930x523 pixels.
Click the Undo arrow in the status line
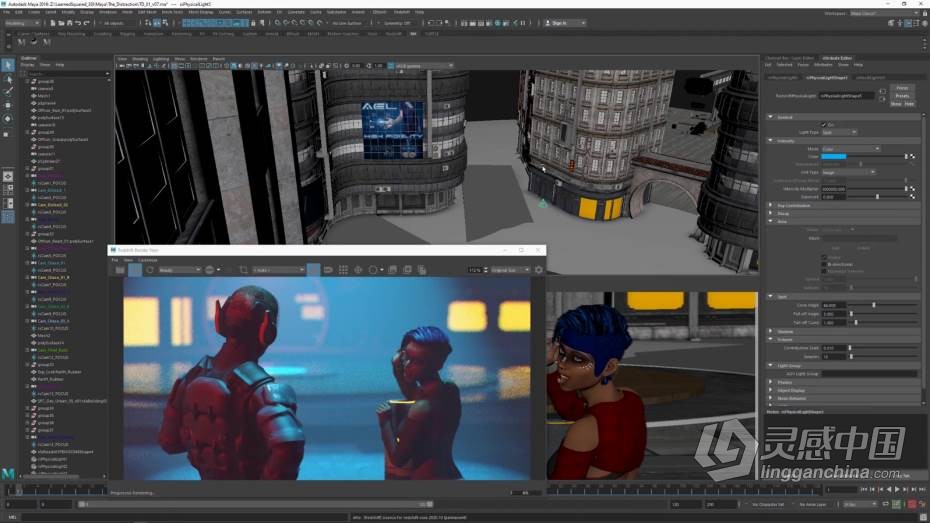tap(78, 23)
